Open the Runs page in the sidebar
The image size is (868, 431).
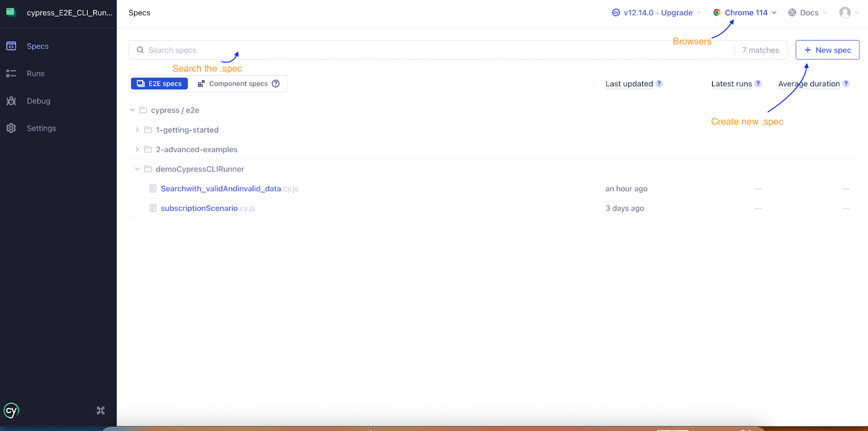pos(35,74)
